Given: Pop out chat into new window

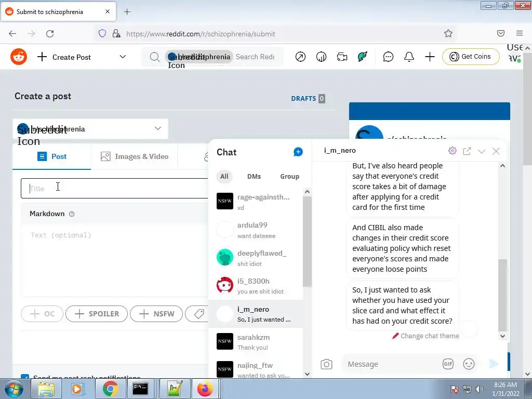Looking at the screenshot, I should (467, 151).
